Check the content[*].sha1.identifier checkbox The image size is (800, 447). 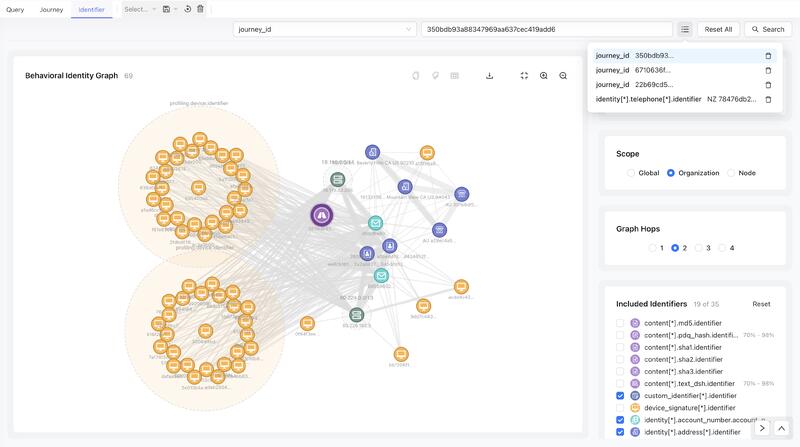tap(620, 347)
